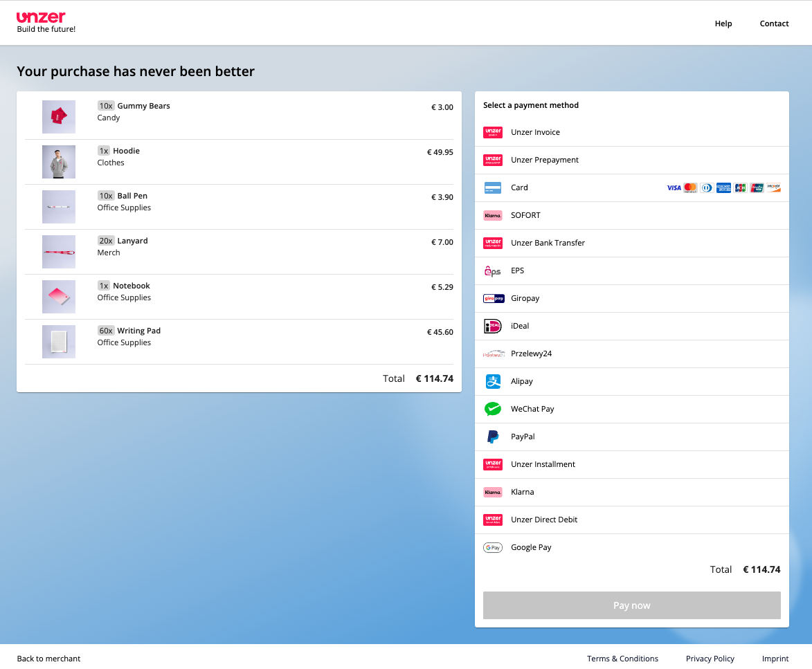The image size is (812, 669).
Task: Click the Mastercard brand icon
Action: [690, 187]
